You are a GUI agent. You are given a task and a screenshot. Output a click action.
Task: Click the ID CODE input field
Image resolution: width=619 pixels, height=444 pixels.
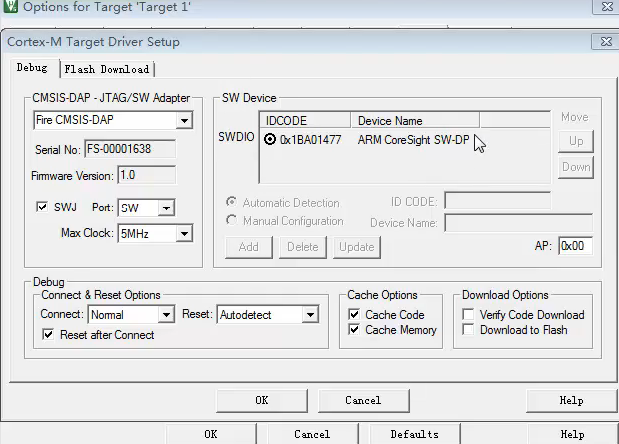tap(497, 201)
